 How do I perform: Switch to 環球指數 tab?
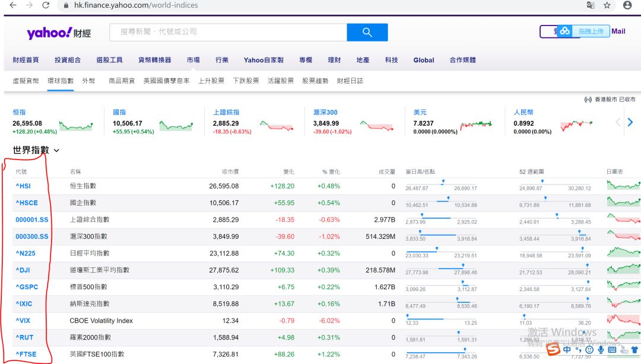(61, 81)
